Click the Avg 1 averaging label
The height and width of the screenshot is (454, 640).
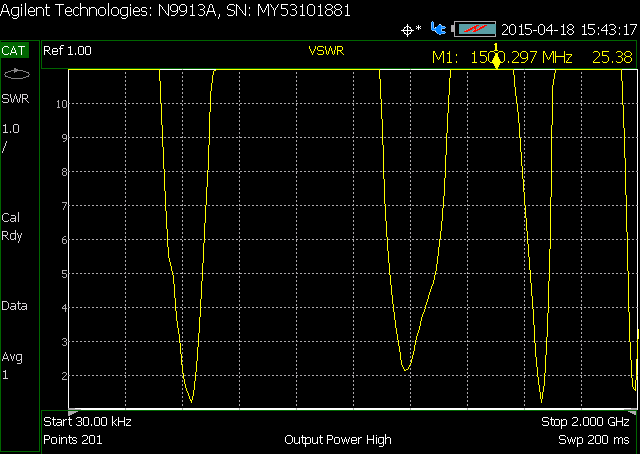pos(12,365)
